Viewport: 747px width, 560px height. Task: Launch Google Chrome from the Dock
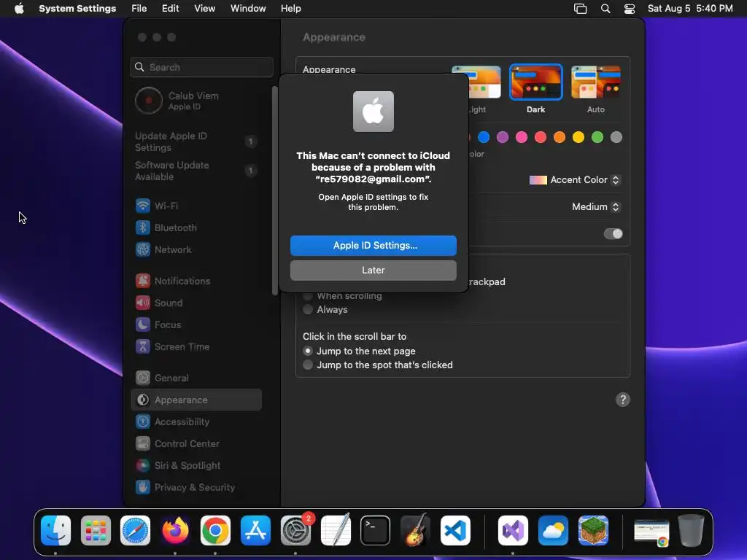215,530
